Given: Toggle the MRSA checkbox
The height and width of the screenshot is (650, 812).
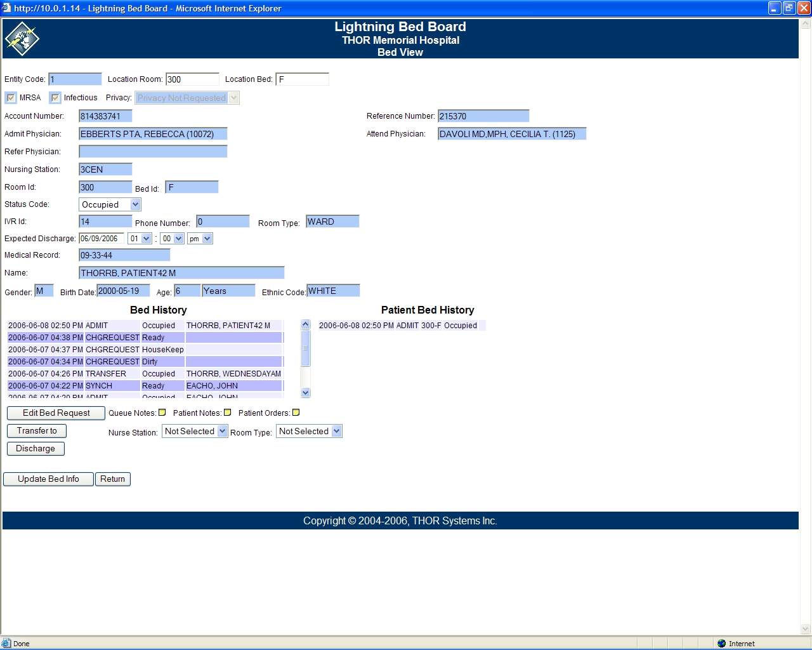Looking at the screenshot, I should (x=11, y=98).
